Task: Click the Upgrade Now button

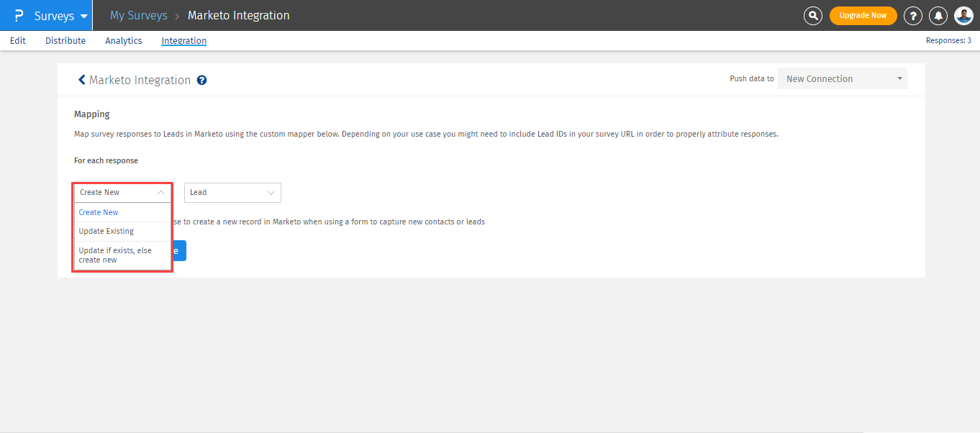Action: (863, 16)
